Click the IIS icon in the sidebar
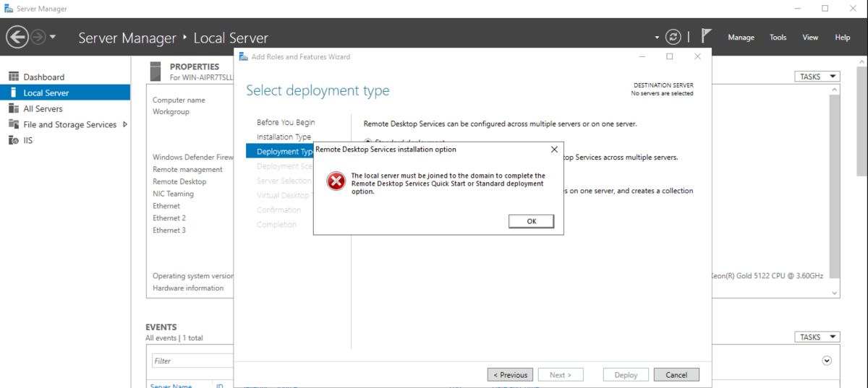 [x=13, y=140]
